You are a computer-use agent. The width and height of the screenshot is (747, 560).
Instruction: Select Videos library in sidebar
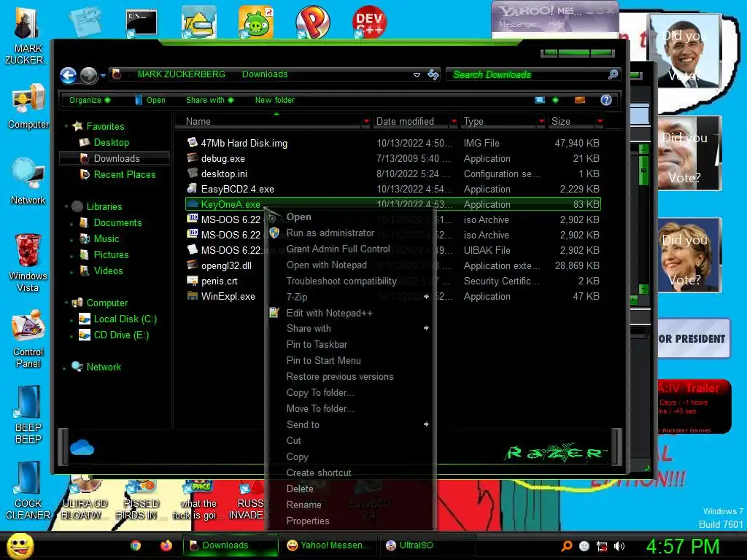point(108,271)
